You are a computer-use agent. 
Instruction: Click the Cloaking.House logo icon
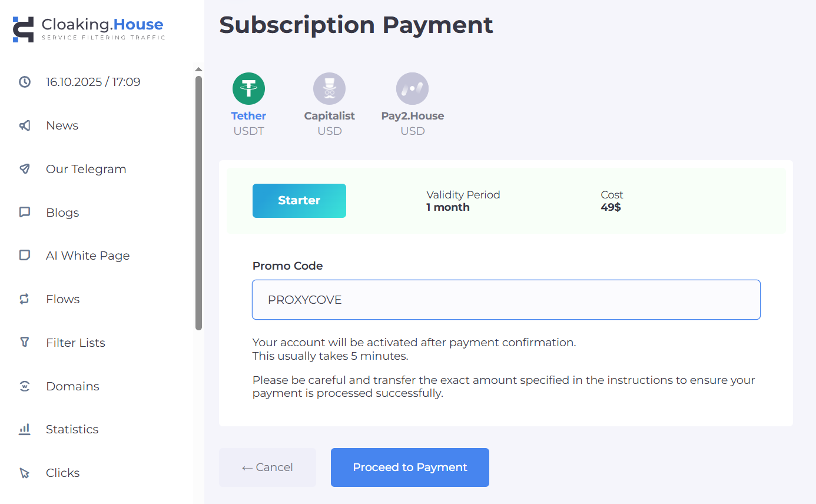click(x=24, y=29)
